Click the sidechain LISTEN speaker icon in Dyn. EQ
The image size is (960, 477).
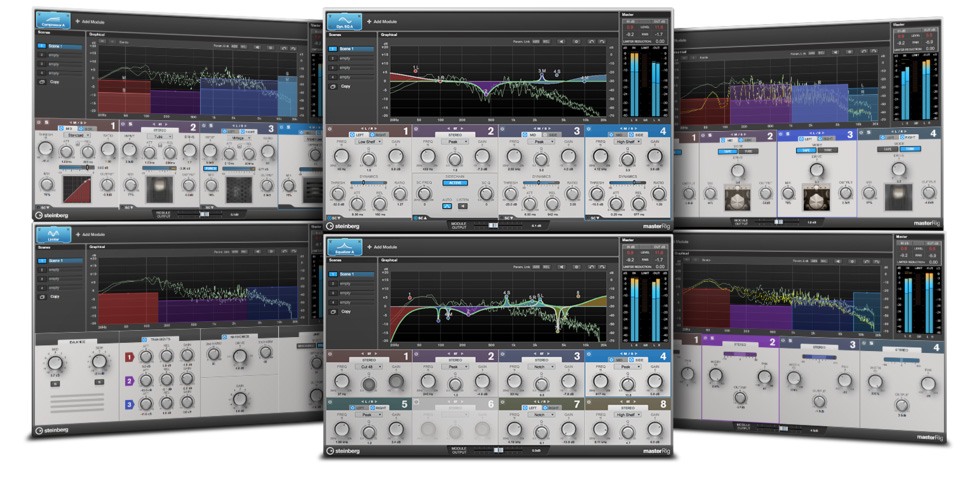tap(463, 207)
